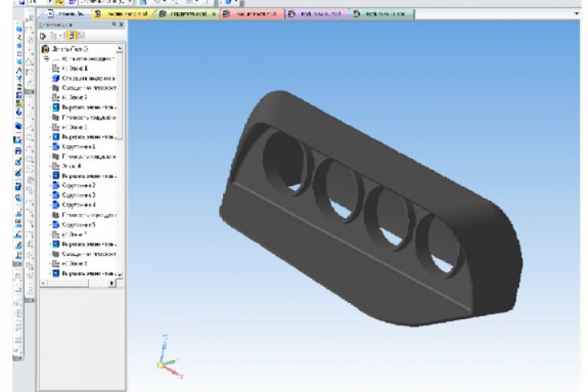Select the plane row above Скругление:5
This screenshot has height=392, width=588.
pos(83,215)
